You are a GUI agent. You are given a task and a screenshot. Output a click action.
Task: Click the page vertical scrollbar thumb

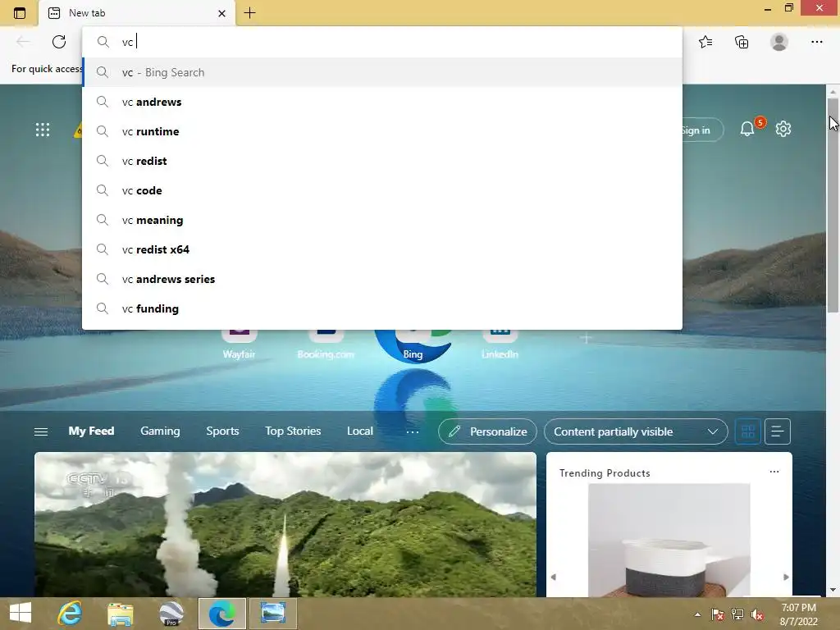click(x=833, y=205)
